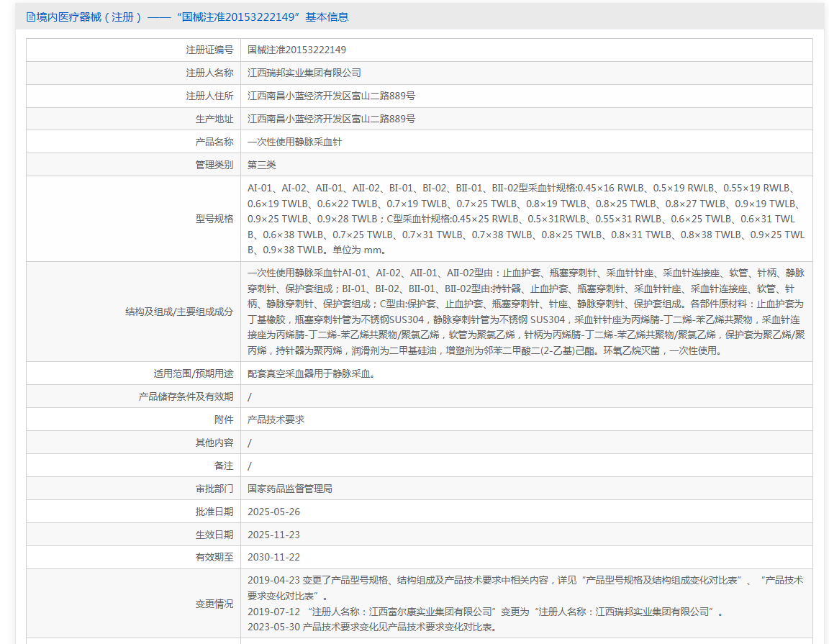
Task: Click the 附件 label
Action: (224, 419)
